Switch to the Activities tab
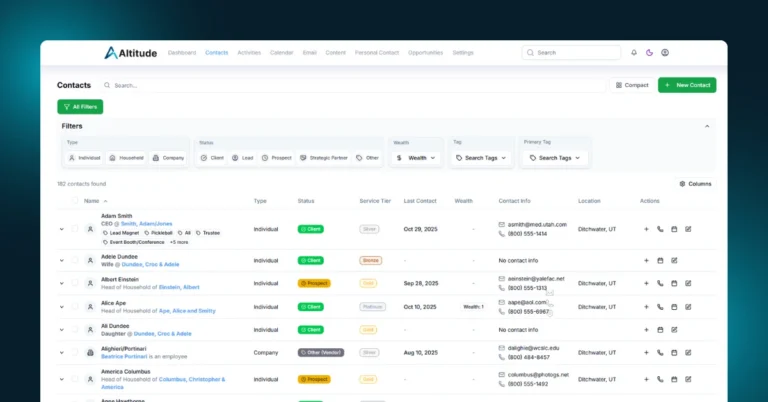The height and width of the screenshot is (402, 768). (249, 52)
